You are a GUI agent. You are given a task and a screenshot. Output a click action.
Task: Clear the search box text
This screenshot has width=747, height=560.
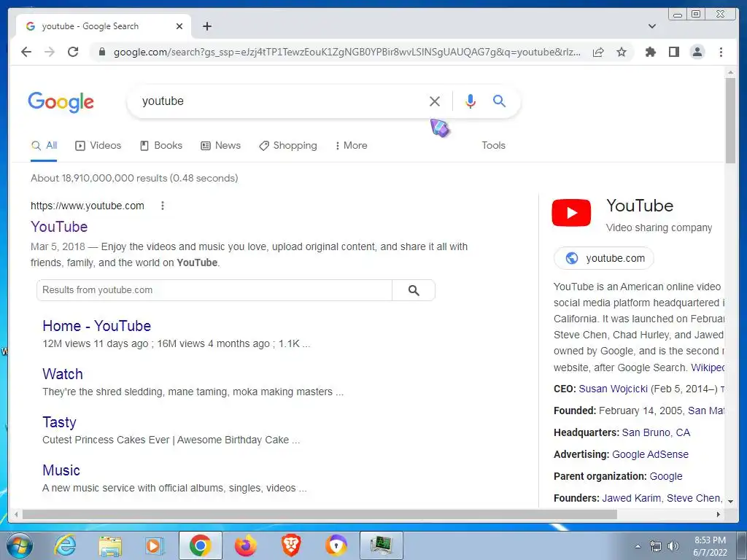coord(435,101)
